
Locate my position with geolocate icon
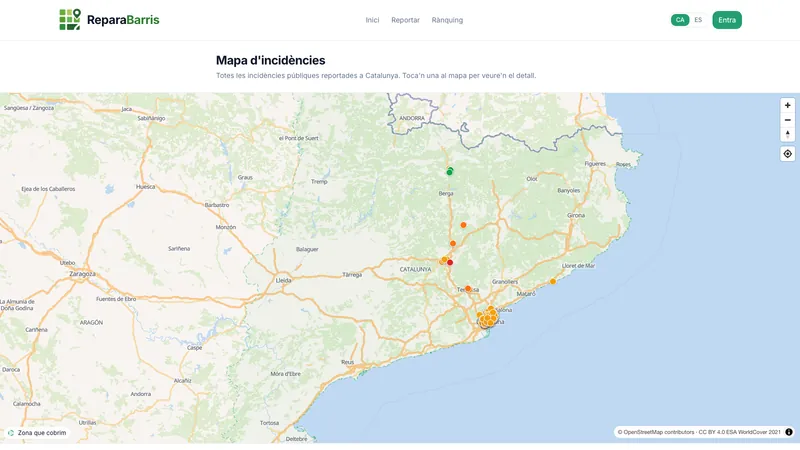pyautogui.click(x=788, y=154)
